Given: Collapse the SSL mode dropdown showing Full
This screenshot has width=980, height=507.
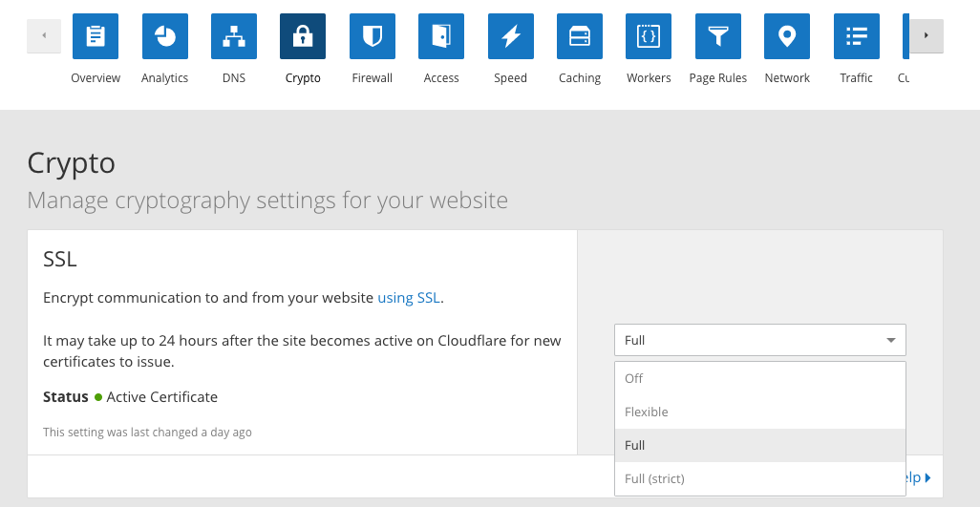Looking at the screenshot, I should click(x=759, y=340).
